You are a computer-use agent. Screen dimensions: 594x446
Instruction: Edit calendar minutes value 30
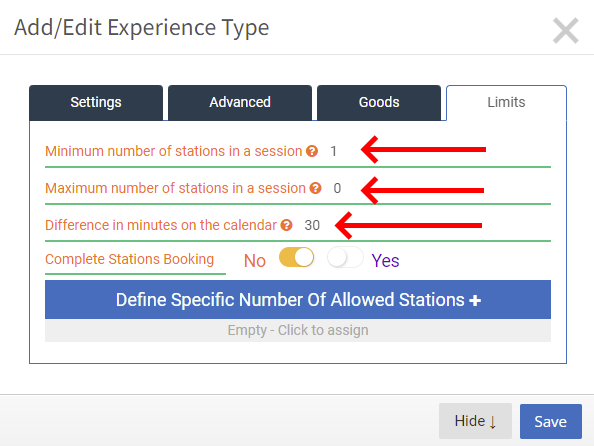point(312,225)
